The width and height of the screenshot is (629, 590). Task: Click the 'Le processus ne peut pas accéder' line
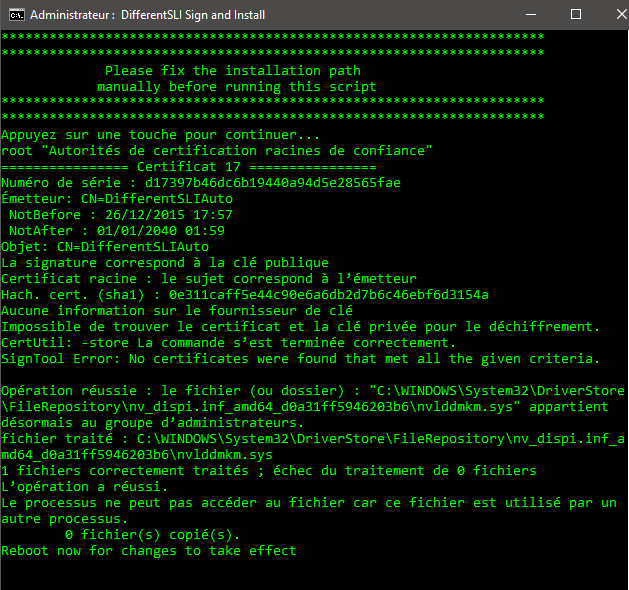pyautogui.click(x=309, y=503)
